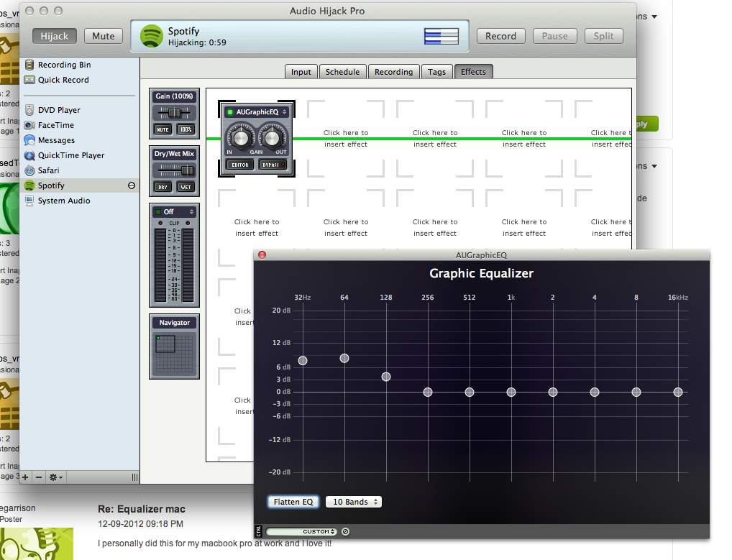Image resolution: width=732 pixels, height=560 pixels.
Task: Click the AUGraphicEQ output gain knob
Action: click(x=271, y=138)
